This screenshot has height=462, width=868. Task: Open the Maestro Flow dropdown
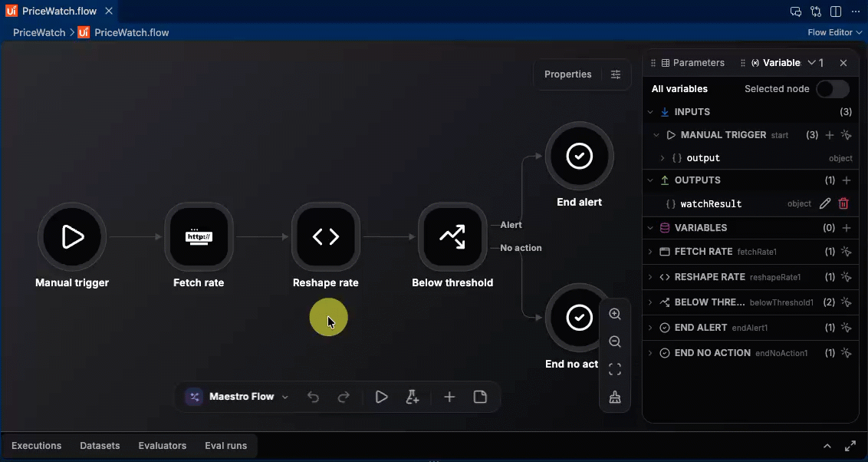pos(238,397)
